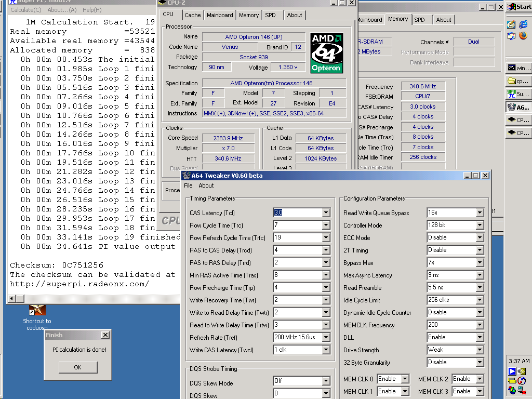Image resolution: width=532 pixels, height=399 pixels.
Task: Expand the Drive Strength dropdown
Action: 480,350
